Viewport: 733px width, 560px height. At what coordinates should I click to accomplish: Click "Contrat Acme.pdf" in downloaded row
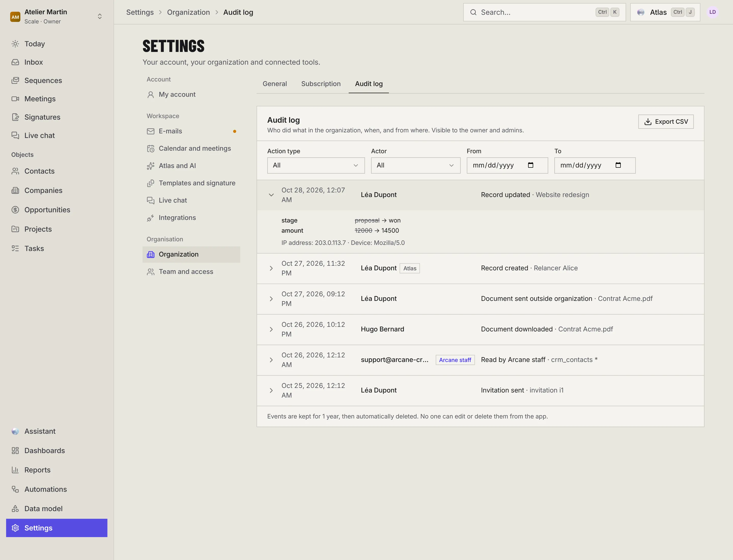tap(585, 329)
